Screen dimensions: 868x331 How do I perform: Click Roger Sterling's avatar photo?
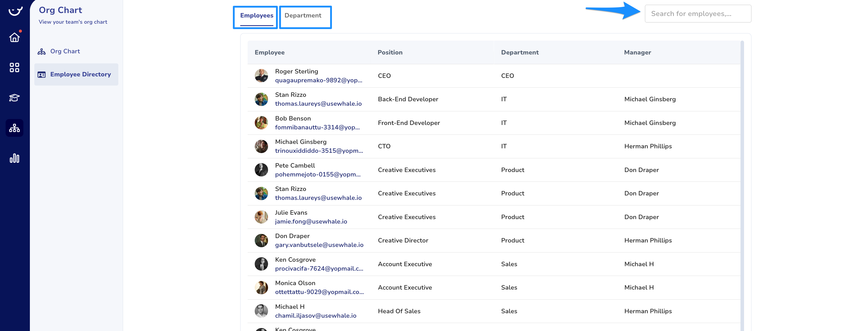[261, 75]
